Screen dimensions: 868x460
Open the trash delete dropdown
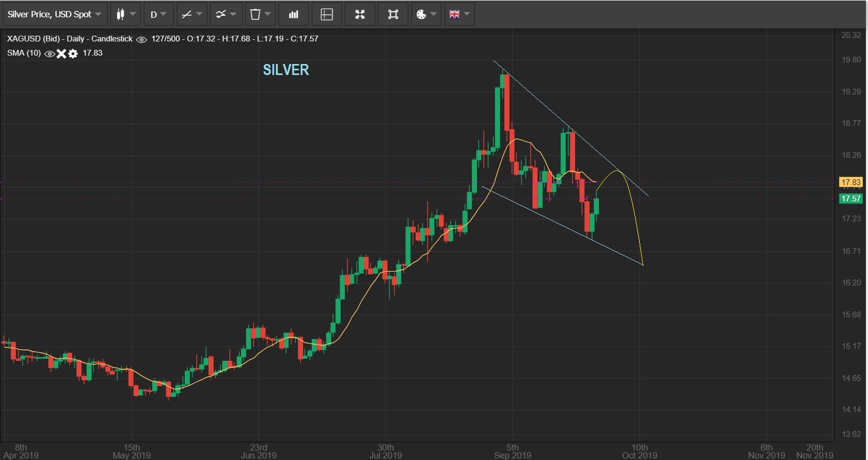tap(260, 14)
